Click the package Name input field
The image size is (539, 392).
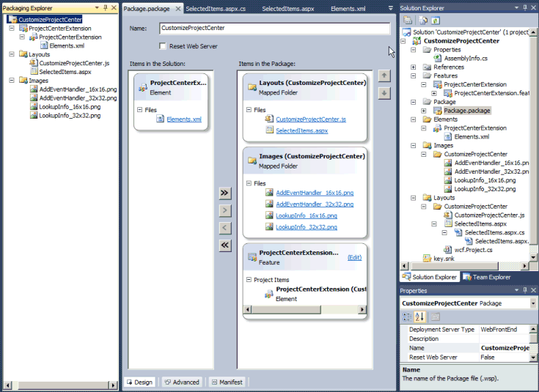(x=275, y=28)
